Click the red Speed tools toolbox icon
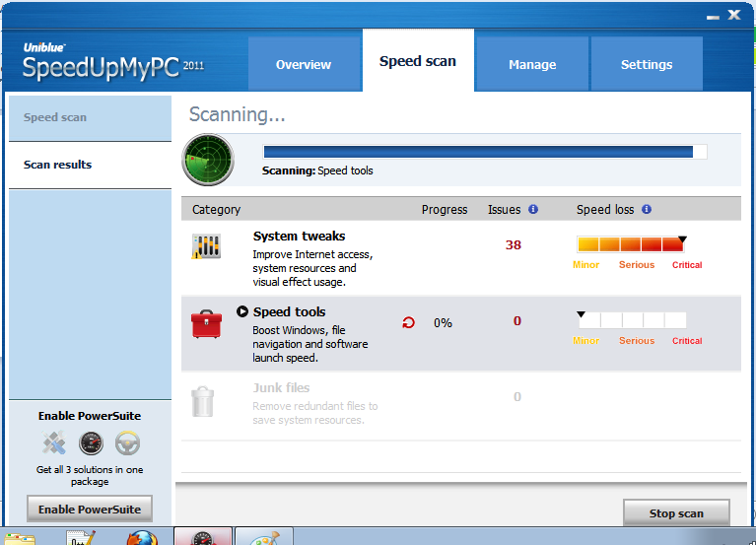This screenshot has width=756, height=545. [x=206, y=324]
